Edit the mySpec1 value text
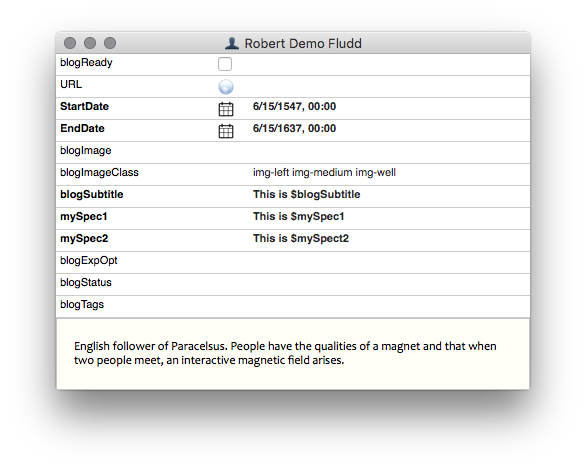 point(298,217)
